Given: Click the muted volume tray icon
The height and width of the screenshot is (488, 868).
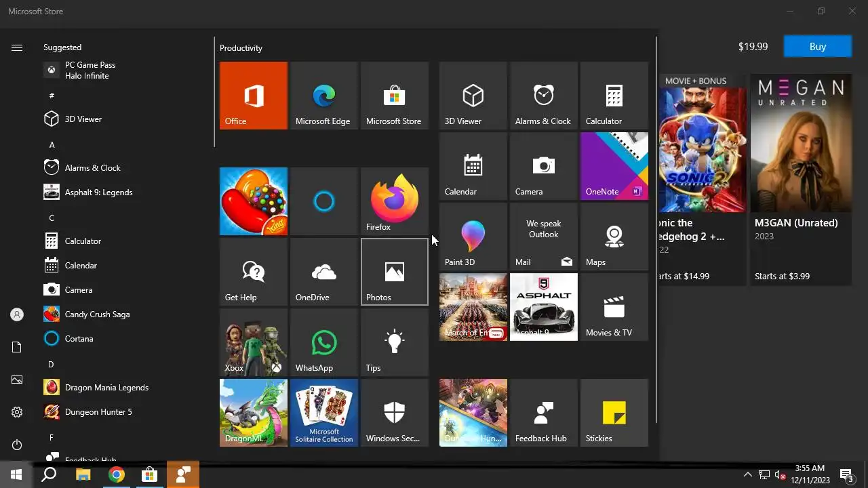Looking at the screenshot, I should [x=781, y=474].
